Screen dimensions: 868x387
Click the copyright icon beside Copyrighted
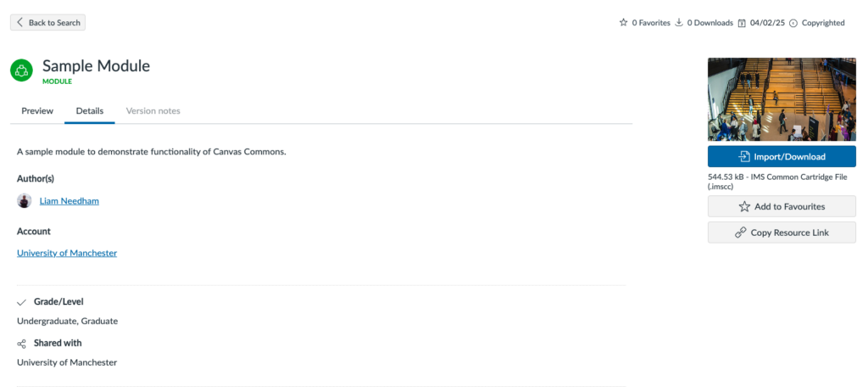click(793, 23)
